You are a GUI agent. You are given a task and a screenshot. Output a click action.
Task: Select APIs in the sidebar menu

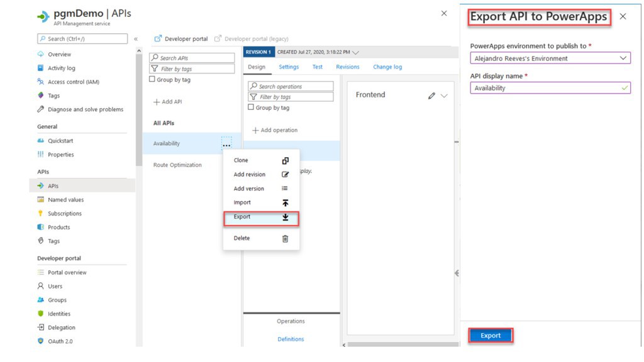tap(82, 185)
